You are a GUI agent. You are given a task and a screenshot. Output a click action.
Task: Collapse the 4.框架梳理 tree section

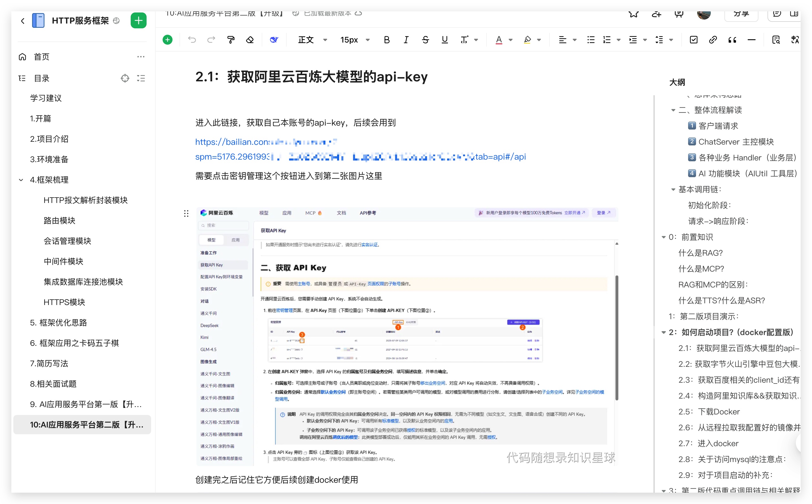click(21, 180)
